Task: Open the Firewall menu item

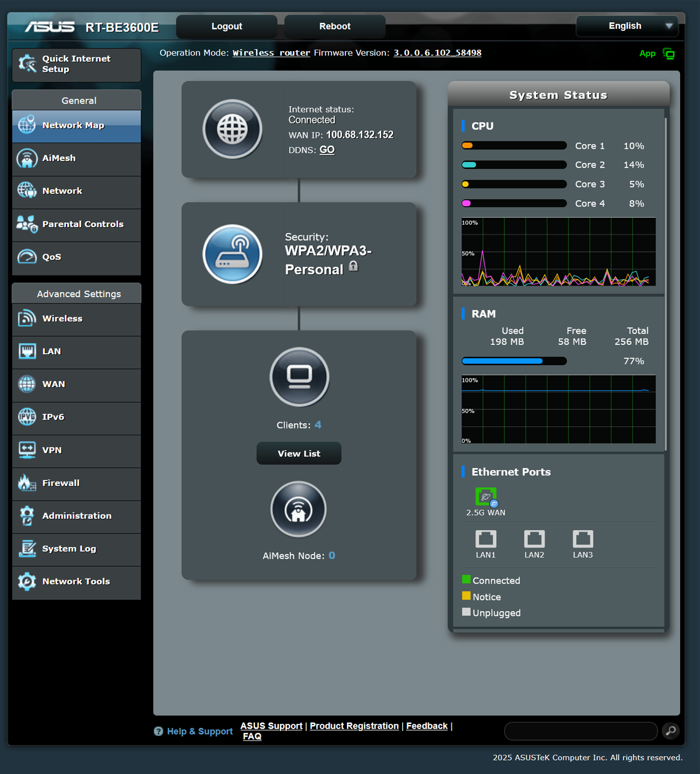Action: 76,483
